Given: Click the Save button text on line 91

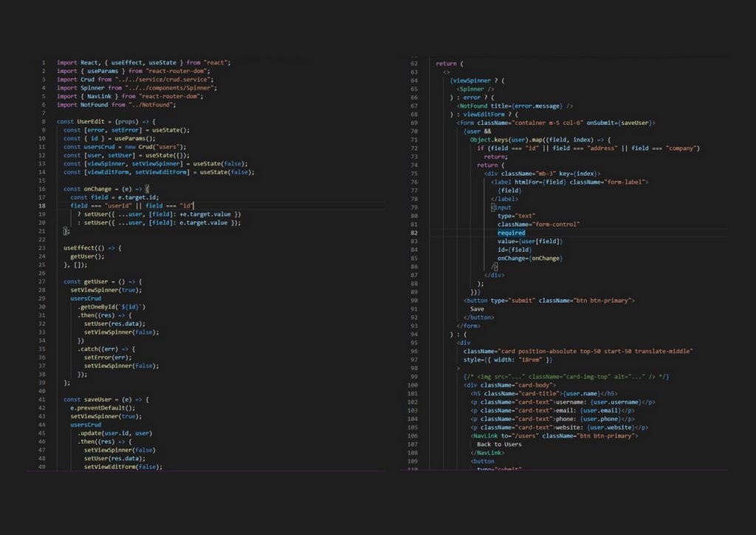Looking at the screenshot, I should coord(478,308).
